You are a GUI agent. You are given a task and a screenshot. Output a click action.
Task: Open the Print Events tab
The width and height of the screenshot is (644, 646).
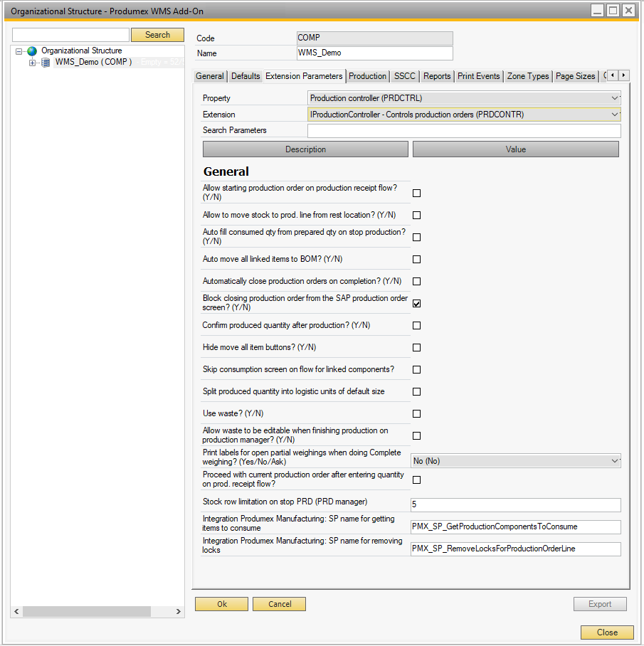point(478,76)
